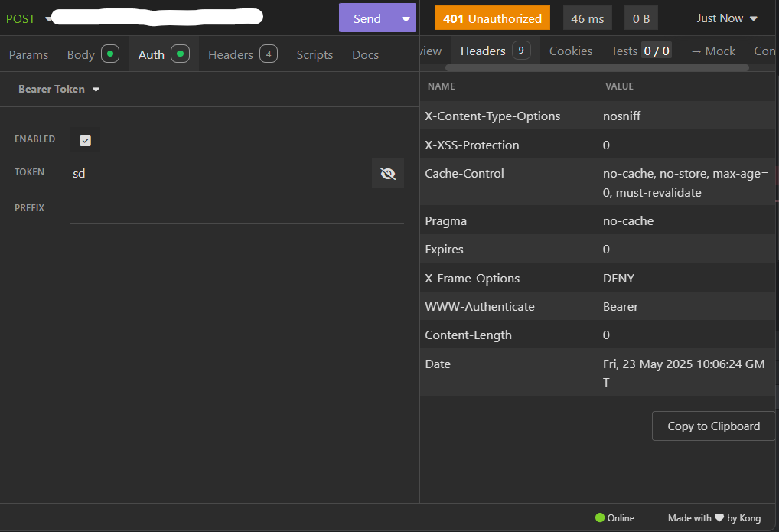The width and height of the screenshot is (779, 532).
Task: Open the Mock response tab
Action: [713, 51]
